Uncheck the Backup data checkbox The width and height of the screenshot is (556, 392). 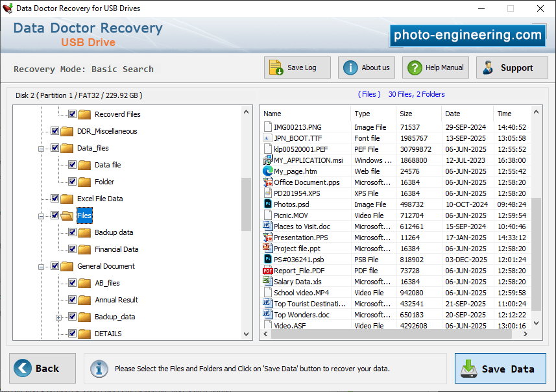tap(72, 232)
